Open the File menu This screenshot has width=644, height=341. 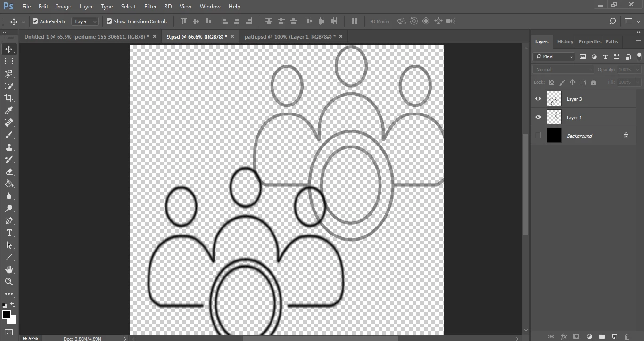click(x=26, y=7)
